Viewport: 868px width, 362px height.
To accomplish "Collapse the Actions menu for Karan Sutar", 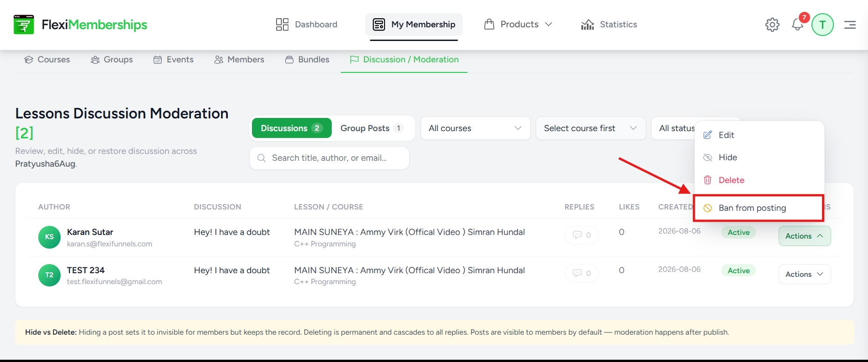I will (x=805, y=236).
